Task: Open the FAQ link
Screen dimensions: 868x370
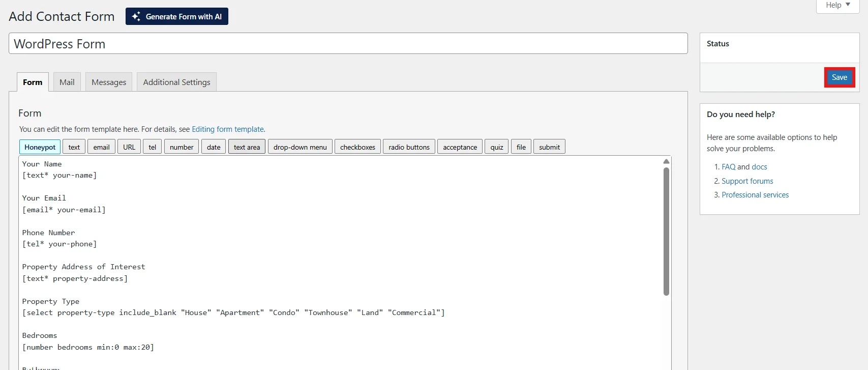Action: tap(729, 167)
